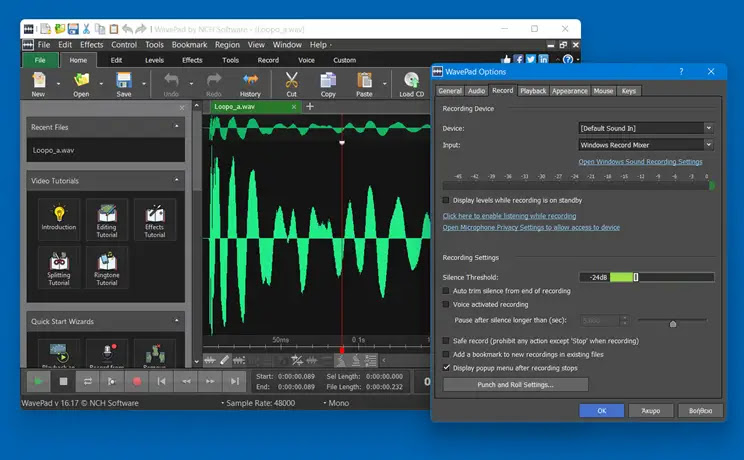Switch to the Voice ribbon tab
The width and height of the screenshot is (744, 460).
[306, 60]
